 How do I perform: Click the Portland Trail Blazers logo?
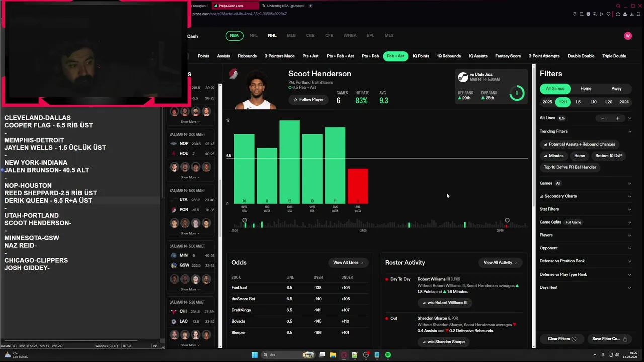[x=233, y=74]
